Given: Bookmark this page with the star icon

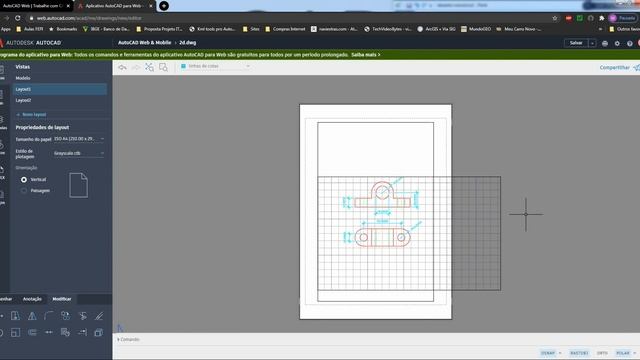Looking at the screenshot, I should pyautogui.click(x=555, y=18).
